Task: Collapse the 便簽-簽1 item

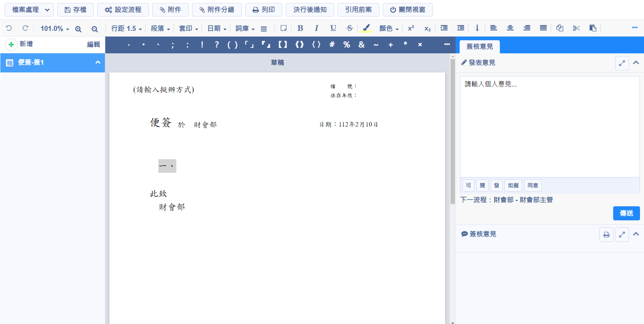Action: [98, 62]
